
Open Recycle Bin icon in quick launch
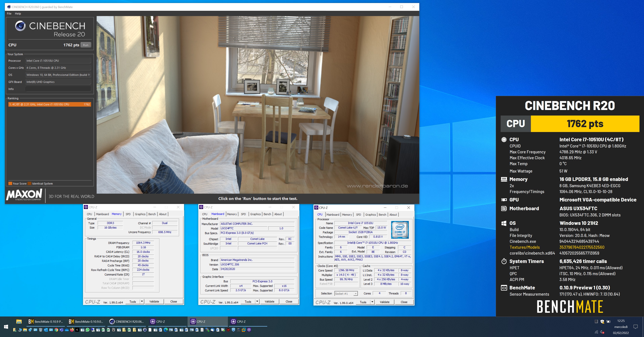(41, 330)
